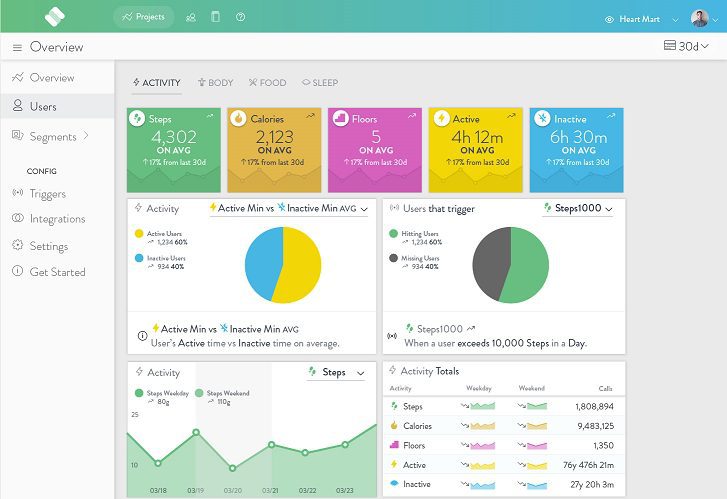Open the 30d date range dropdown
727x499 pixels.
pyautogui.click(x=688, y=46)
